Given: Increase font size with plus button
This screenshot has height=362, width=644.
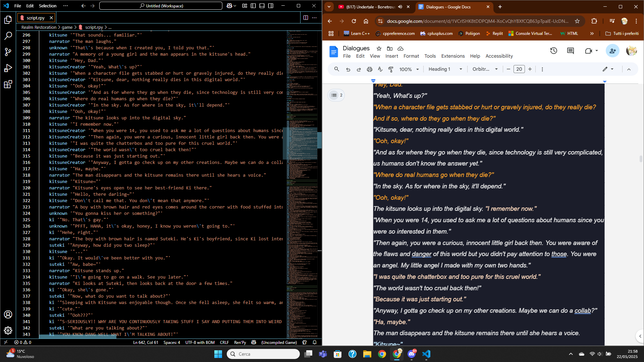Looking at the screenshot, I should click(530, 69).
